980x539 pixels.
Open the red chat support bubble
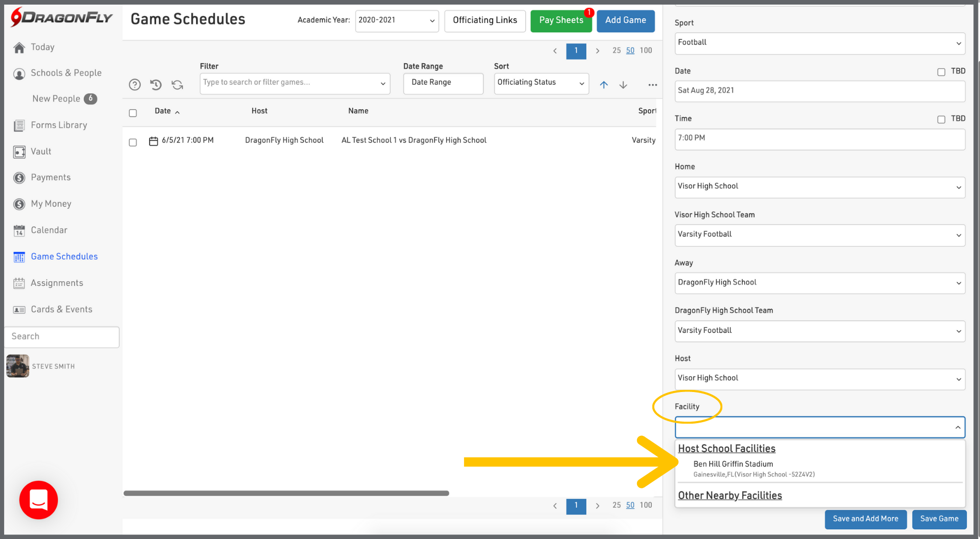[x=39, y=500]
